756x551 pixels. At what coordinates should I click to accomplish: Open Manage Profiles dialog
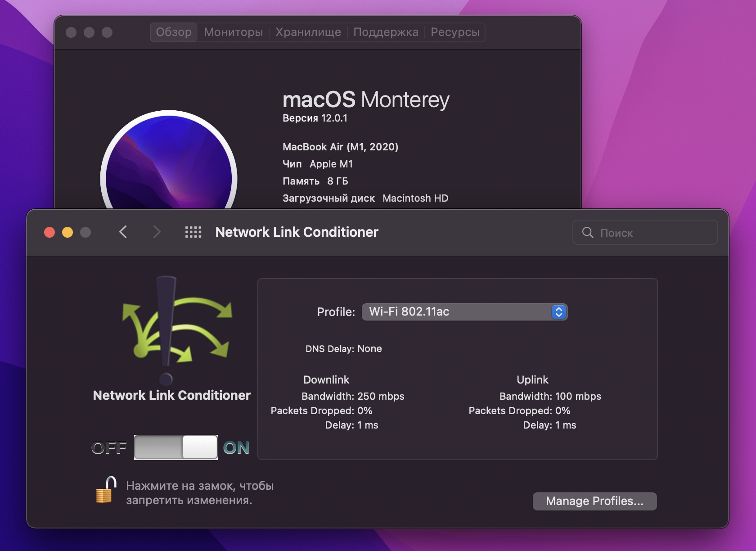(x=594, y=501)
